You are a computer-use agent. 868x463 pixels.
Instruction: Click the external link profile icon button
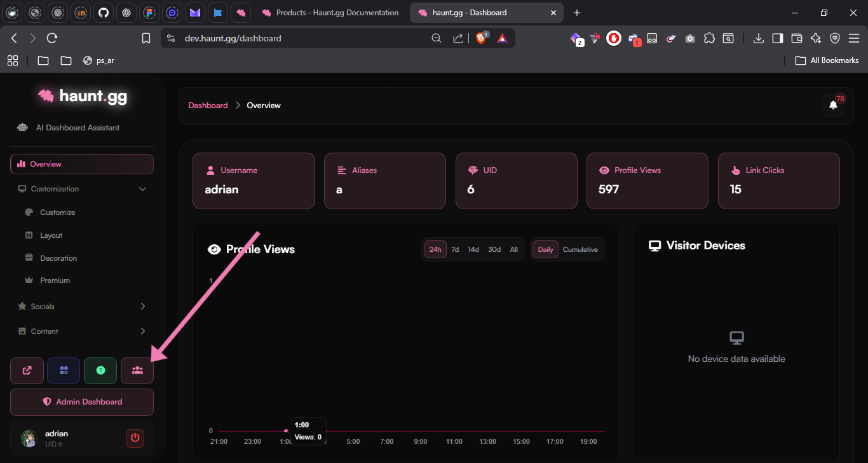(27, 371)
